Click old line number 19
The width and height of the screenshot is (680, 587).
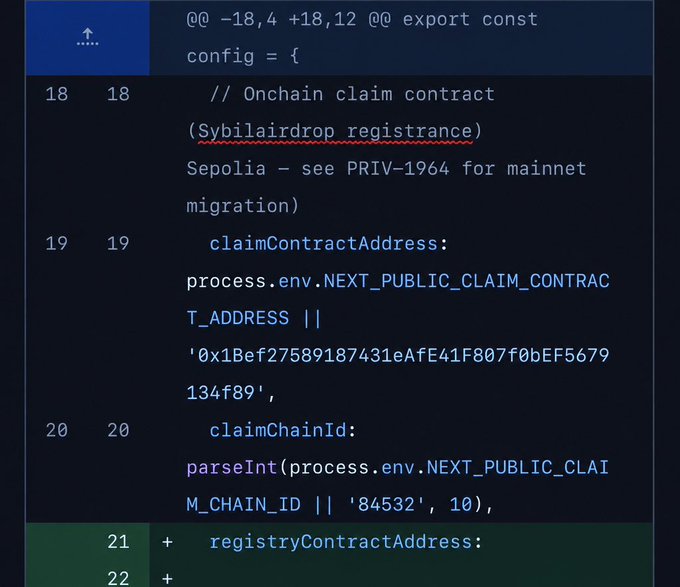(57, 243)
